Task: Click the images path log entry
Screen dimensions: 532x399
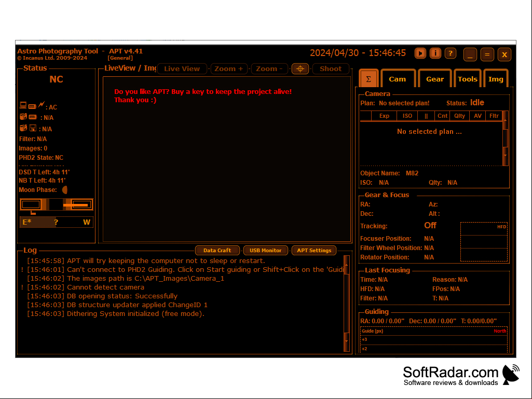Action: tap(126, 278)
